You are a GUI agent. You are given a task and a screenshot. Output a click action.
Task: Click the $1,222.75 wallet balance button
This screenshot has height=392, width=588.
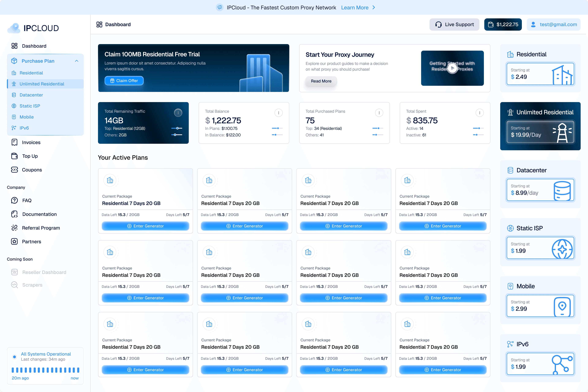click(503, 24)
